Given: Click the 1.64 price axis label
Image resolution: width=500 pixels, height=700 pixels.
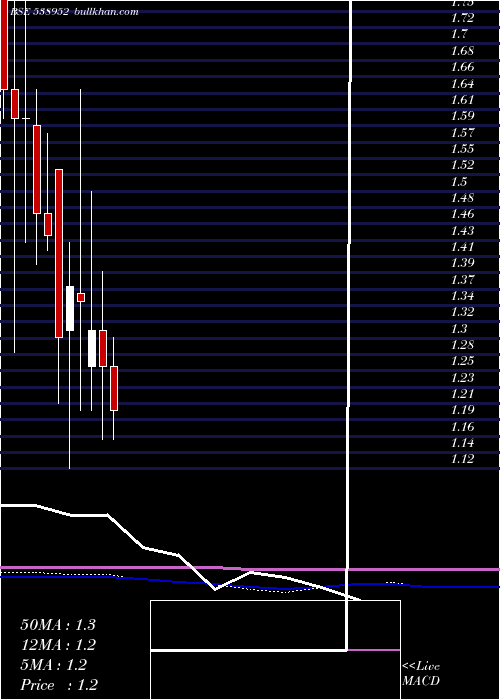Looking at the screenshot, I should point(462,83).
